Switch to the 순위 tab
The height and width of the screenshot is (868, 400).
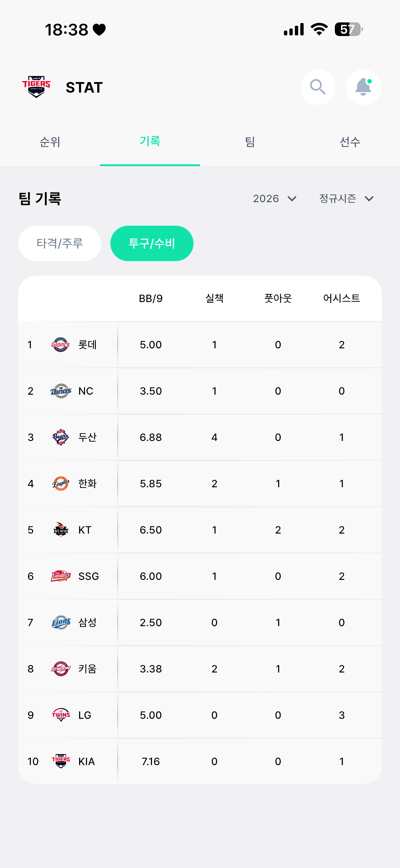pos(50,142)
